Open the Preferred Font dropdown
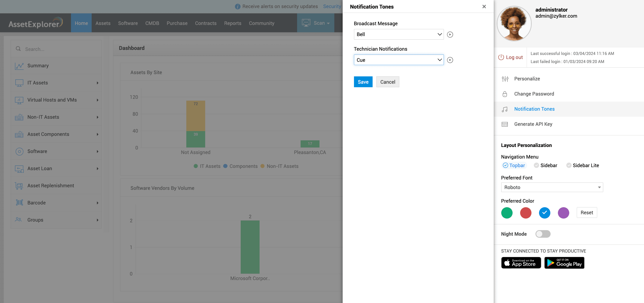 pos(552,187)
